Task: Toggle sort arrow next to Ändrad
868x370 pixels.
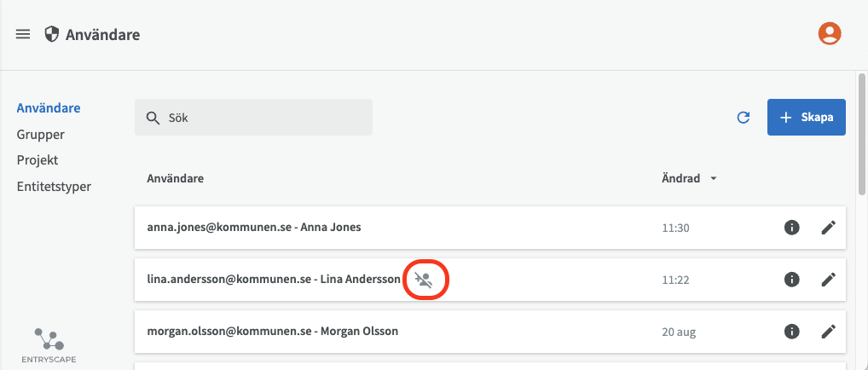Action: pos(714,179)
